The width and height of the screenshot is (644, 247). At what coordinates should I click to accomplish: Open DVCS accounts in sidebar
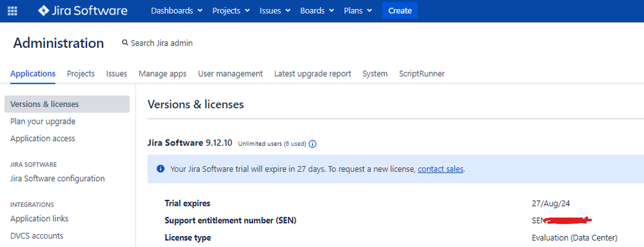coord(37,235)
